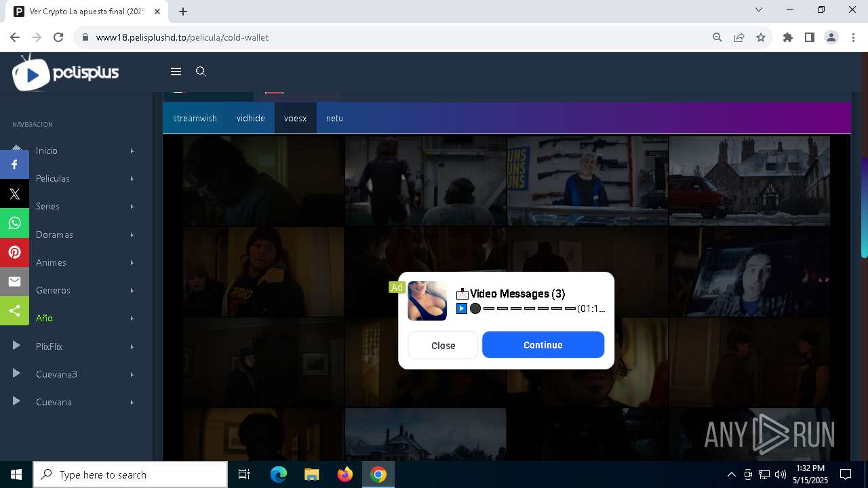Expand the Cuevana3 submenu arrow

(132, 374)
